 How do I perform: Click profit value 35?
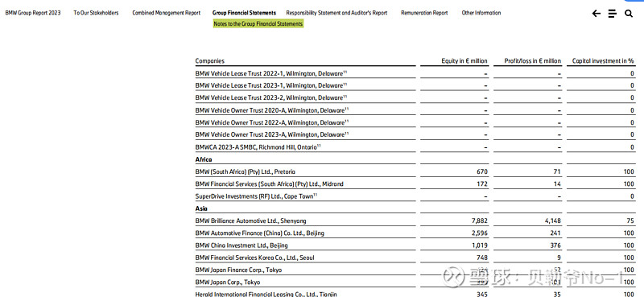click(557, 294)
